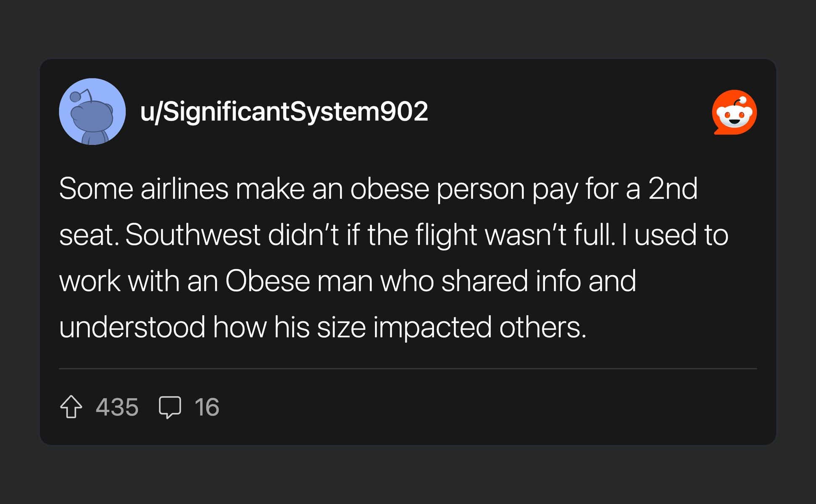
Task: Click "Some airlines" at the post start
Action: click(x=144, y=189)
